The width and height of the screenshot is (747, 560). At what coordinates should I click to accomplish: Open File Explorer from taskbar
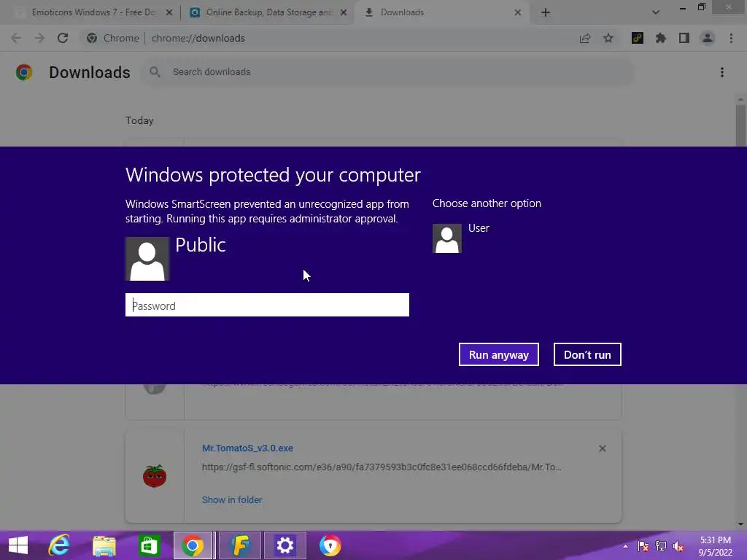pos(104,545)
